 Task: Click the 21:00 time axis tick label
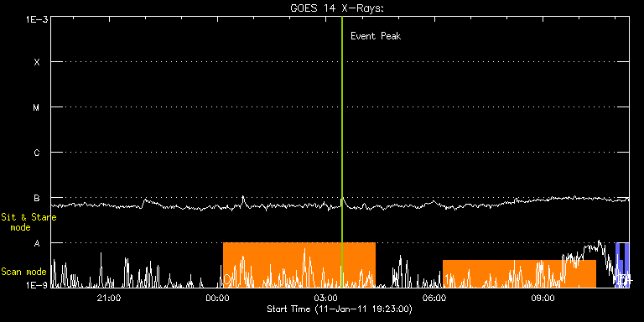click(110, 298)
